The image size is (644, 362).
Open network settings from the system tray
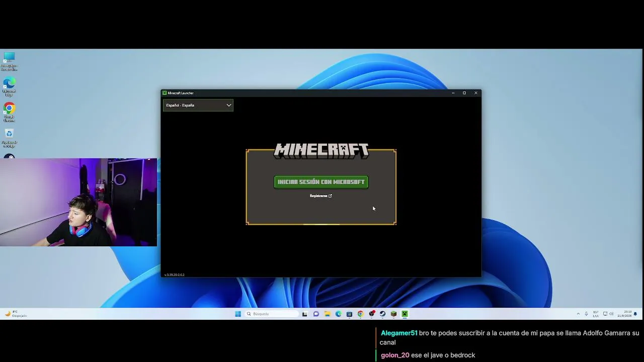[x=605, y=314]
